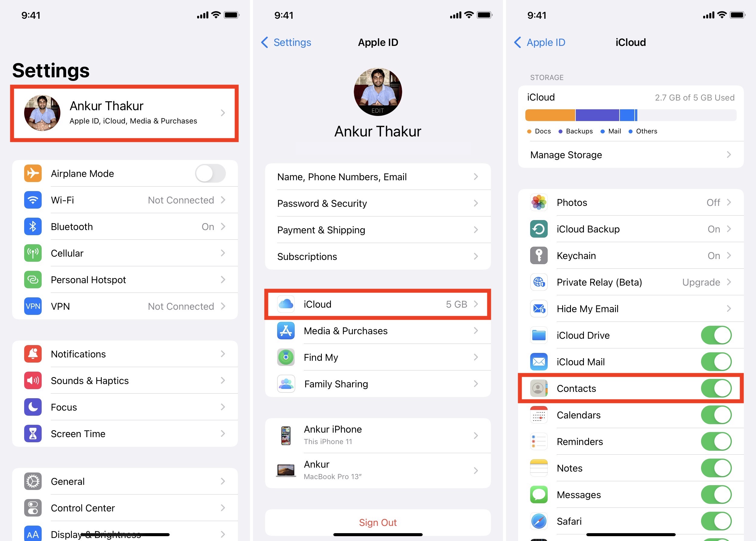
Task: Tap Sign Out button at bottom
Action: [x=378, y=523]
